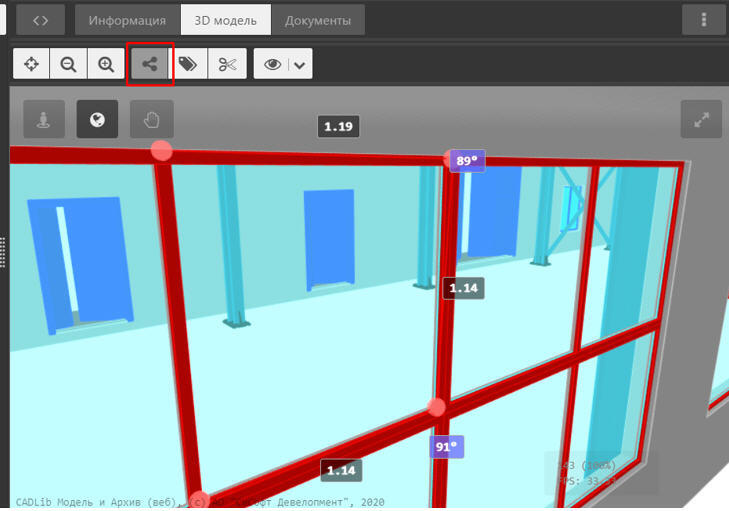729x511 pixels.
Task: Click the 1.19 distance measurement label
Action: coord(338,127)
